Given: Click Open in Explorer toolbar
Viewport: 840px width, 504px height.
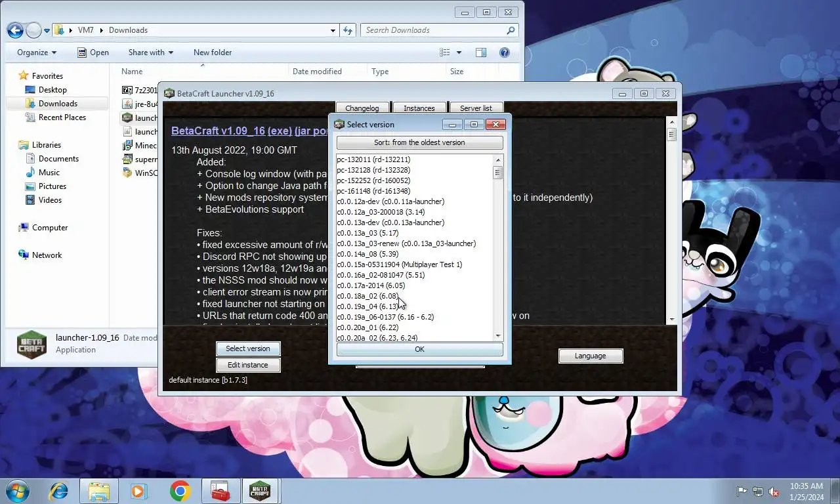Looking at the screenshot, I should click(x=93, y=52).
